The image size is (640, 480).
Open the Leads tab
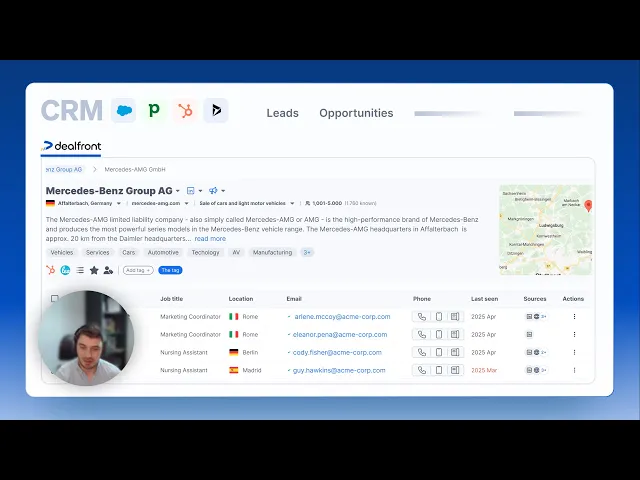click(282, 113)
